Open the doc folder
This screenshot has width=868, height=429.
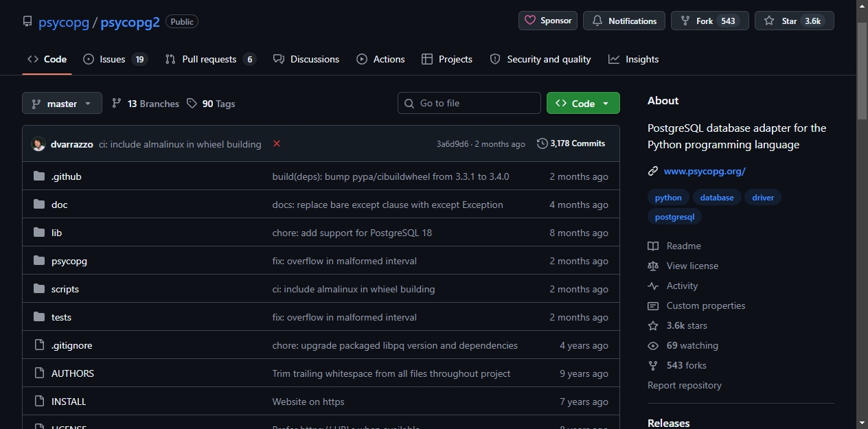tap(60, 205)
